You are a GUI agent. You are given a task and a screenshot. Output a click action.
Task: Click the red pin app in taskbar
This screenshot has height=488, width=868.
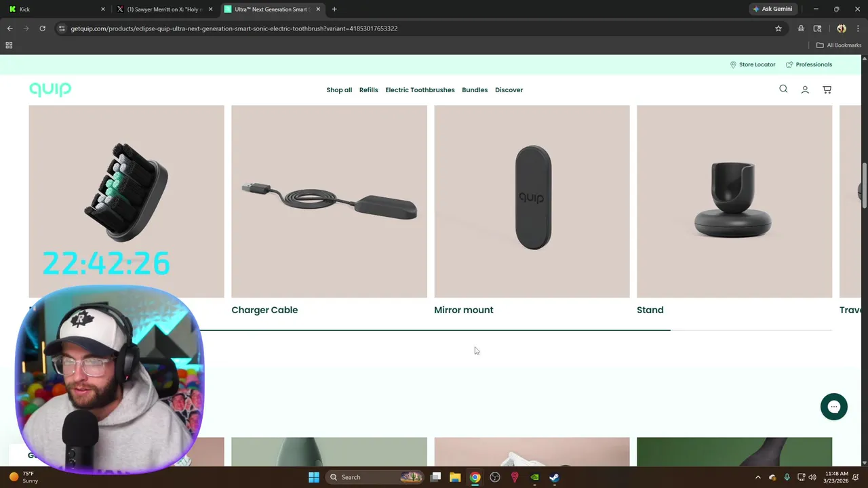tap(515, 477)
